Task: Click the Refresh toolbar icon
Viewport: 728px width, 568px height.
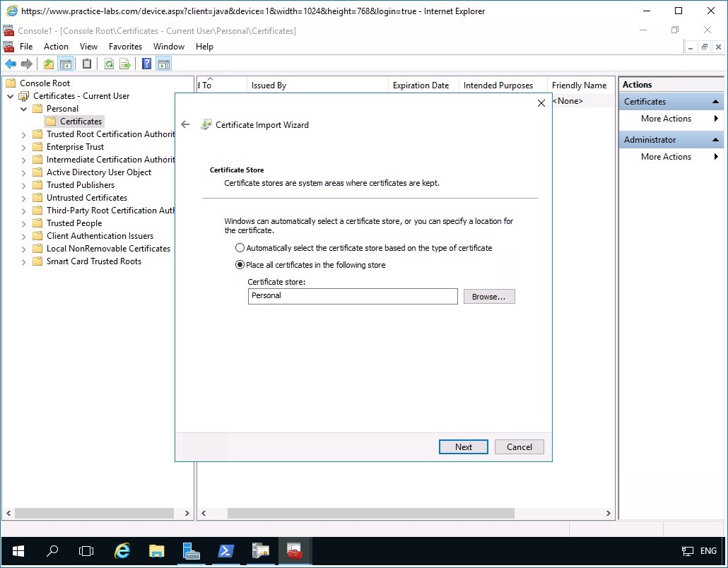Action: [x=109, y=64]
